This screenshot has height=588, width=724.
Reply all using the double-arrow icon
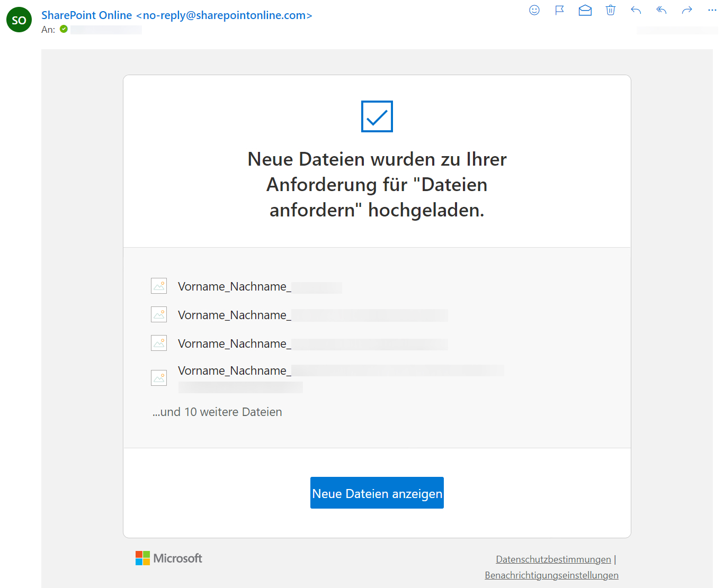661,10
